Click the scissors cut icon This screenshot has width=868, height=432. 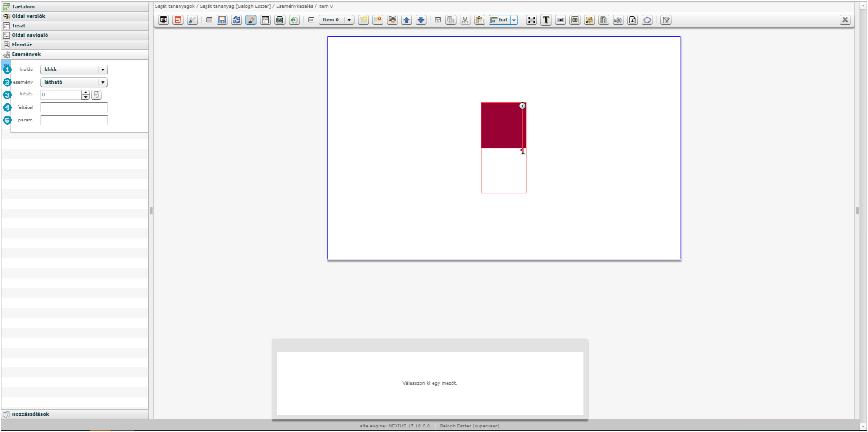point(465,20)
